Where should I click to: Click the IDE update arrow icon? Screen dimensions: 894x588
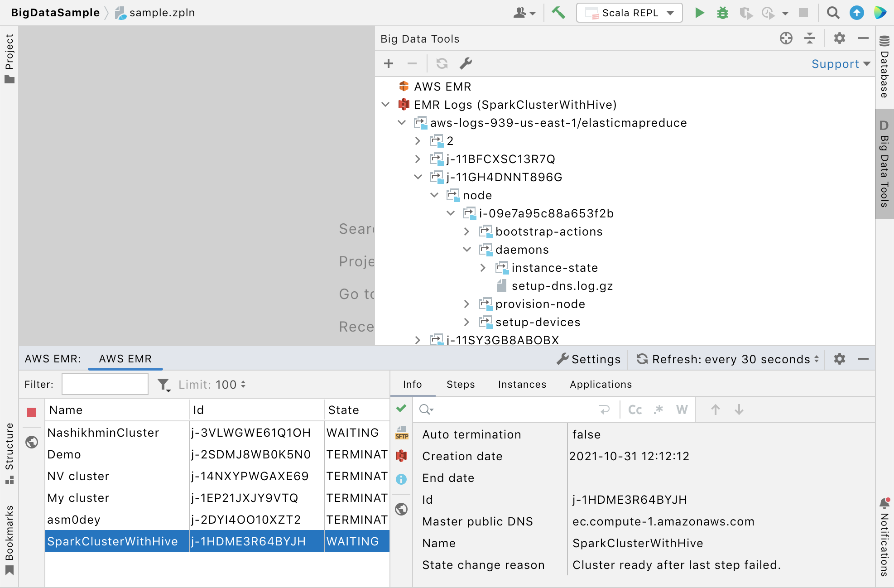click(x=856, y=13)
